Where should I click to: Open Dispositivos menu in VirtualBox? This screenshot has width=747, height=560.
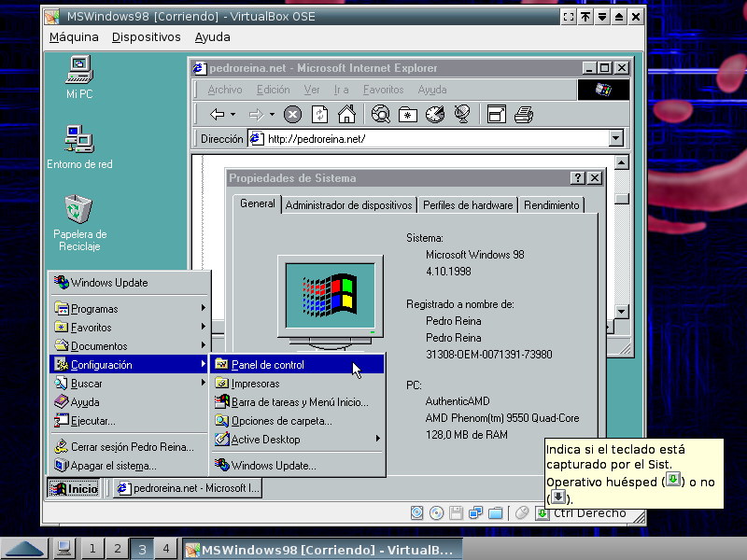[146, 37]
